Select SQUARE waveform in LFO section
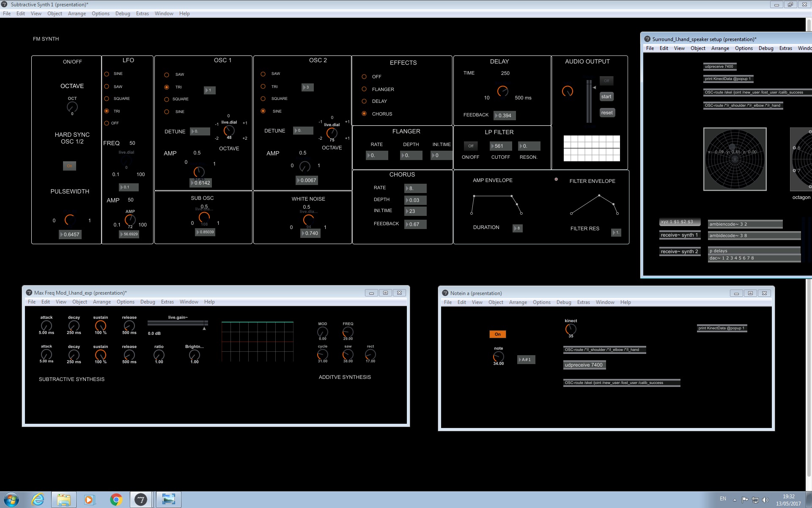Viewport: 812px width, 508px height. [x=107, y=99]
